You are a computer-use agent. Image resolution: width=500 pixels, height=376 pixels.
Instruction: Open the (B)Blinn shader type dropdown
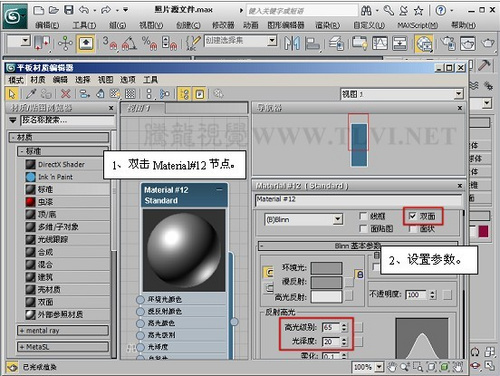click(338, 219)
